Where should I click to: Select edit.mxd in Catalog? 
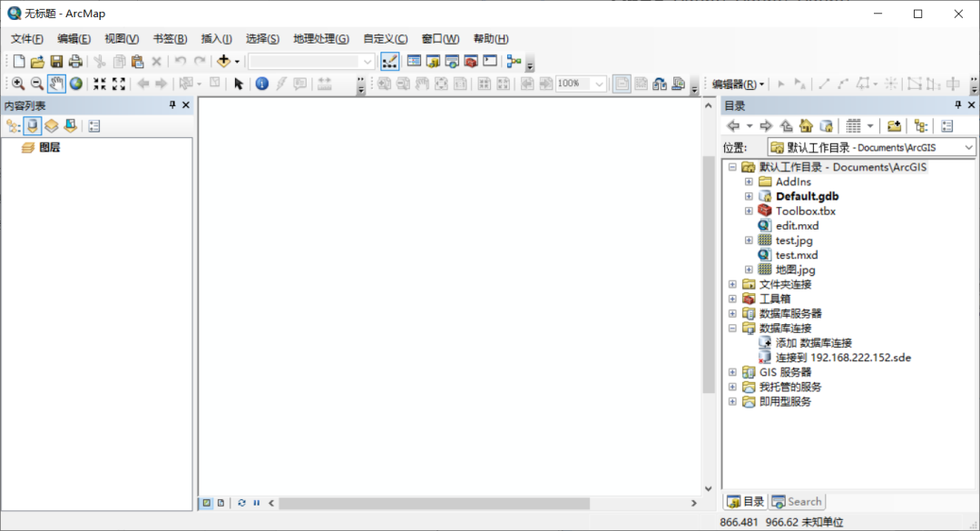[x=797, y=226]
